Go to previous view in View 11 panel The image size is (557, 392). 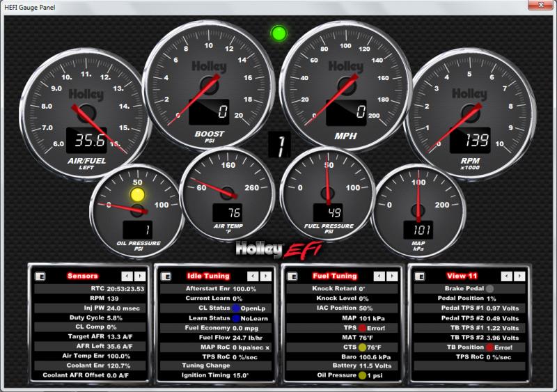click(507, 276)
